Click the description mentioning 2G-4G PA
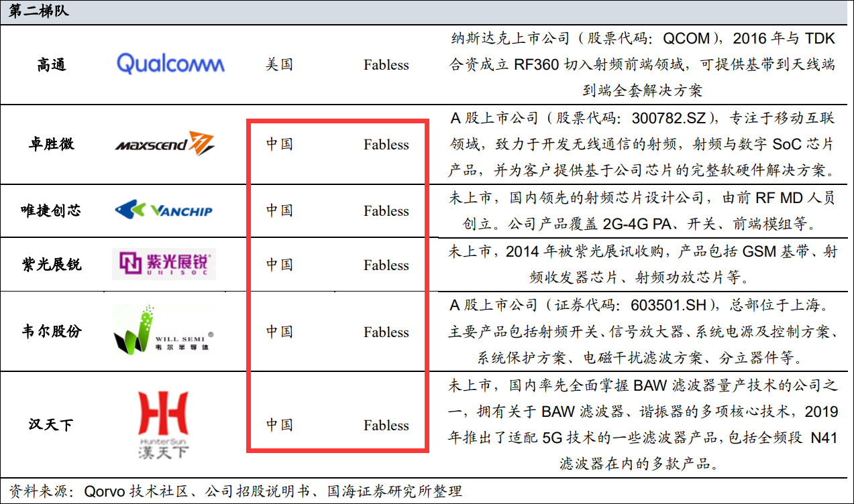854x504 pixels. [x=642, y=210]
